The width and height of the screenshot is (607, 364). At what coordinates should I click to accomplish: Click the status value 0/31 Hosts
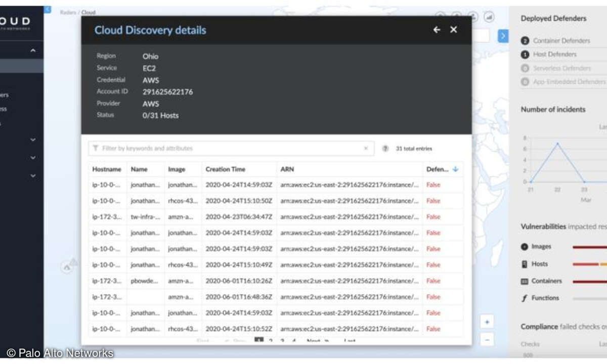pos(160,115)
